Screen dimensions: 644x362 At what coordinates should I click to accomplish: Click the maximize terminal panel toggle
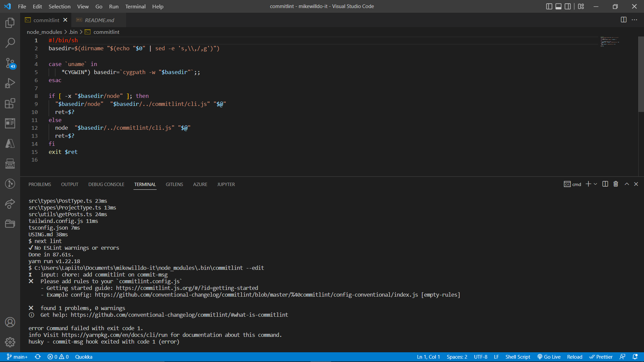click(627, 184)
